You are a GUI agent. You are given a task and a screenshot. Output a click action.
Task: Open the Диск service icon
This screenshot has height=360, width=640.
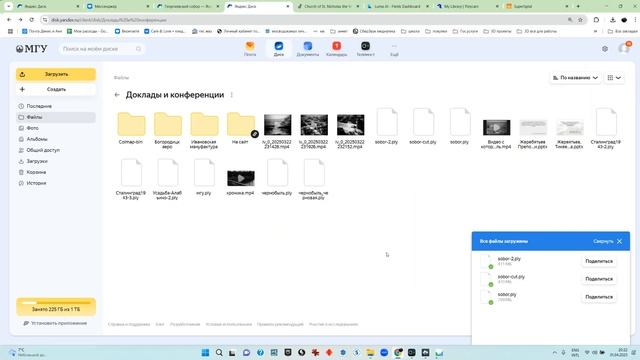pyautogui.click(x=279, y=49)
